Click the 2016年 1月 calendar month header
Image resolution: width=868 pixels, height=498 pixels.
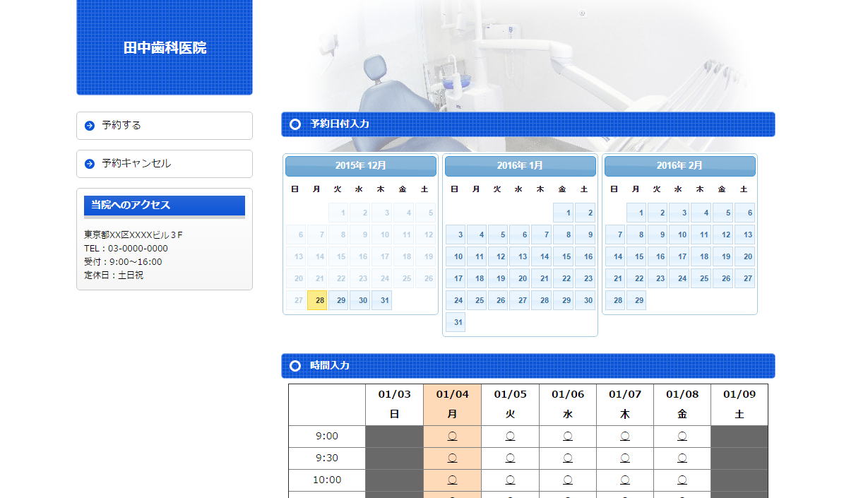tap(521, 166)
